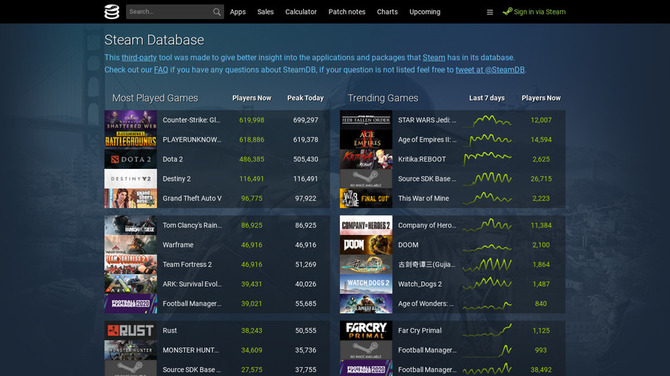Click the Grand Theft Auto V thumbnail
Viewport: 670px width, 376px height.
pyautogui.click(x=131, y=199)
